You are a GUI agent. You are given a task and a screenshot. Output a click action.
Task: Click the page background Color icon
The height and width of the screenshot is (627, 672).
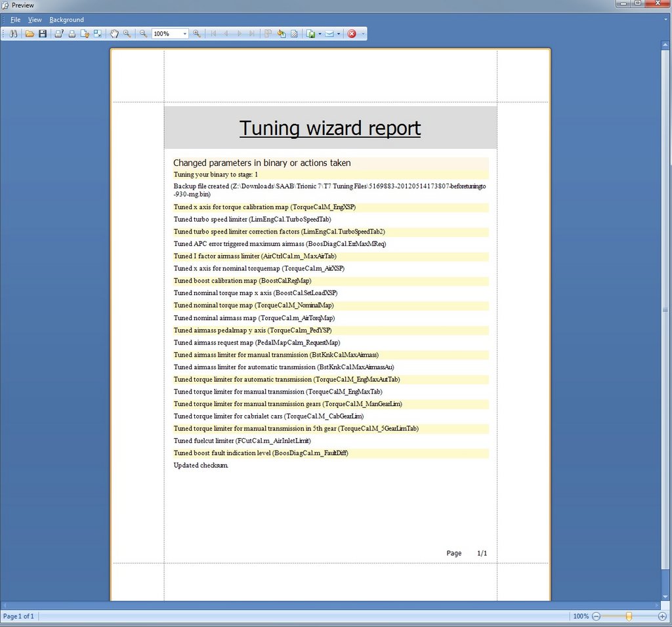click(281, 33)
